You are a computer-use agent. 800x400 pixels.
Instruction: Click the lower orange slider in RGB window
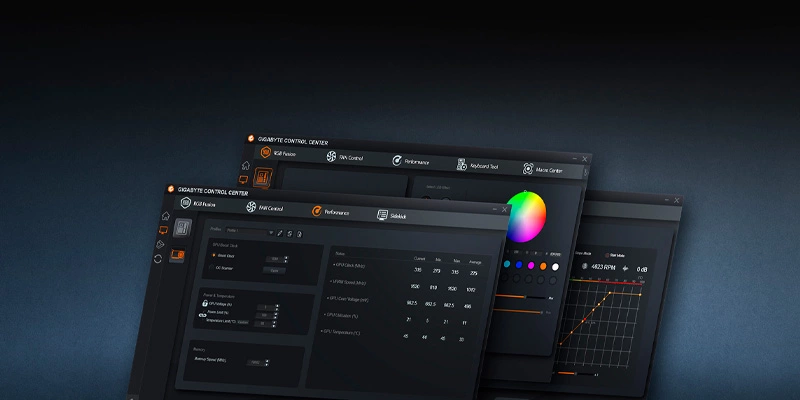click(x=518, y=311)
